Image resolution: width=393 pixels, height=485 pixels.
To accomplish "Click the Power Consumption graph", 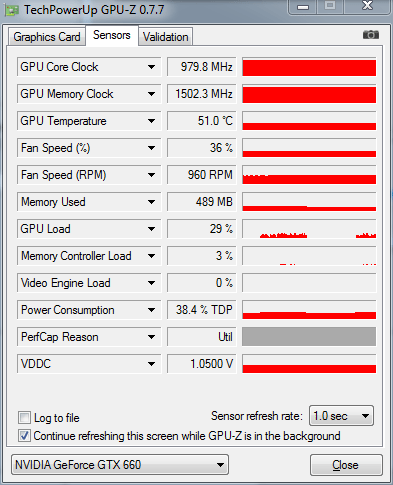I will [x=309, y=310].
